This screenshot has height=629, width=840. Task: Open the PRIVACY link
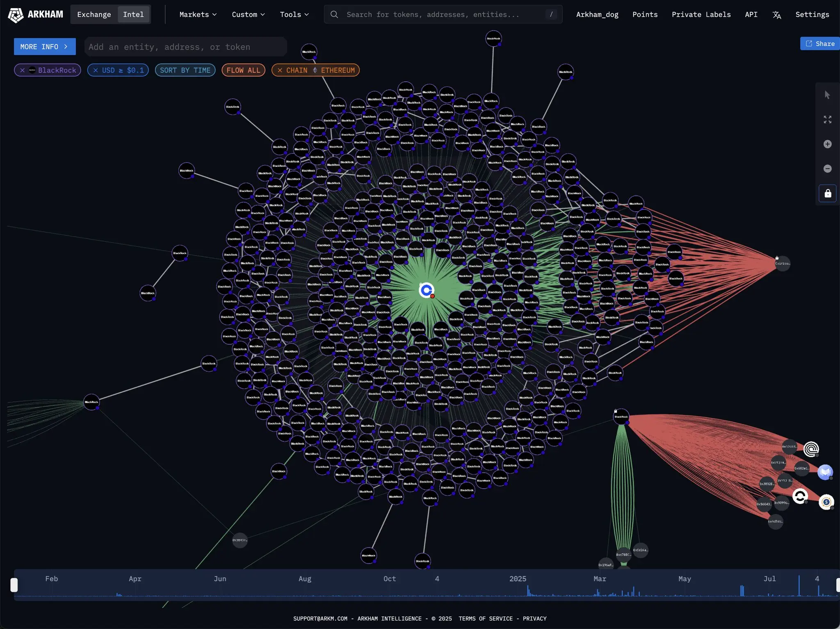point(534,618)
